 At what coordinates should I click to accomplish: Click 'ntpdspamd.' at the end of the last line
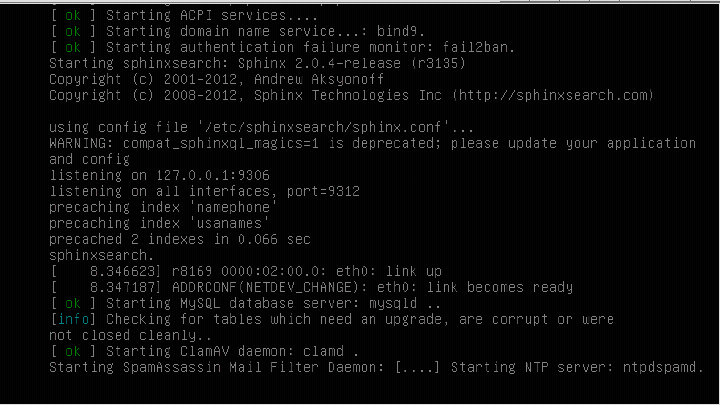[x=663, y=367]
